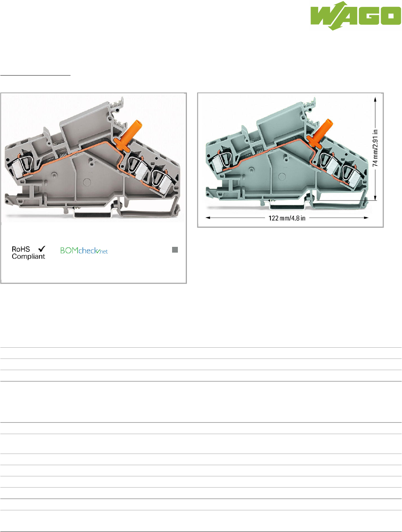402x532 pixels.
Task: Open the dimensioned terminal block drawing
Action: point(290,160)
